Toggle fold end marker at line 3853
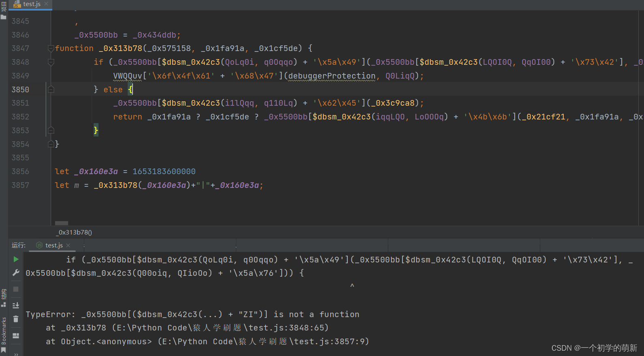This screenshot has height=356, width=644. (51, 130)
